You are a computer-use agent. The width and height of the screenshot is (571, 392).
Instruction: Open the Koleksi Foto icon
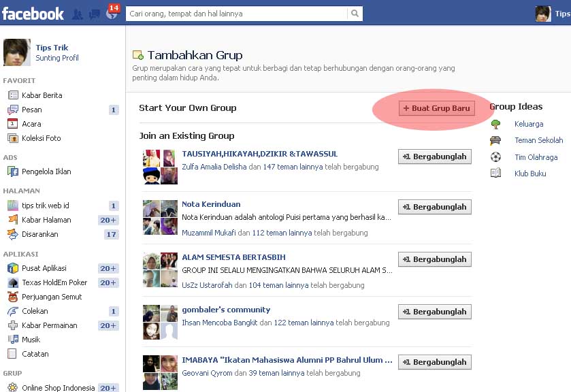(x=13, y=138)
